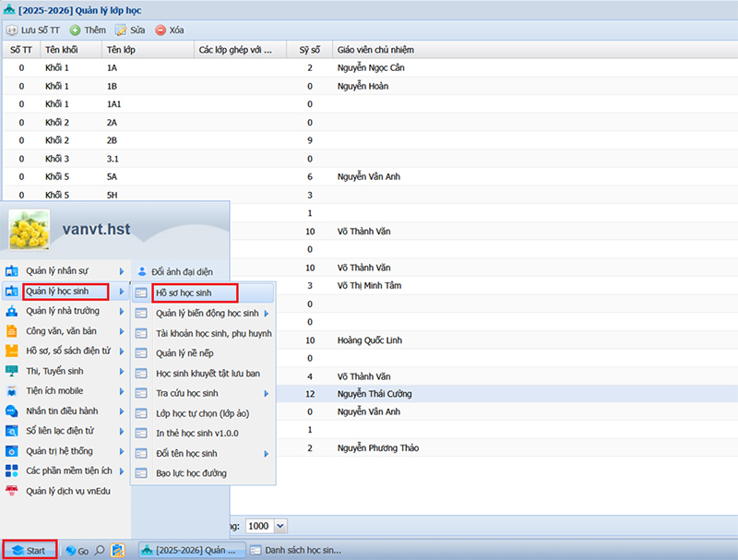The height and width of the screenshot is (560, 738).
Task: Click the Thi, Tuyển sinh icon
Action: coord(12,371)
